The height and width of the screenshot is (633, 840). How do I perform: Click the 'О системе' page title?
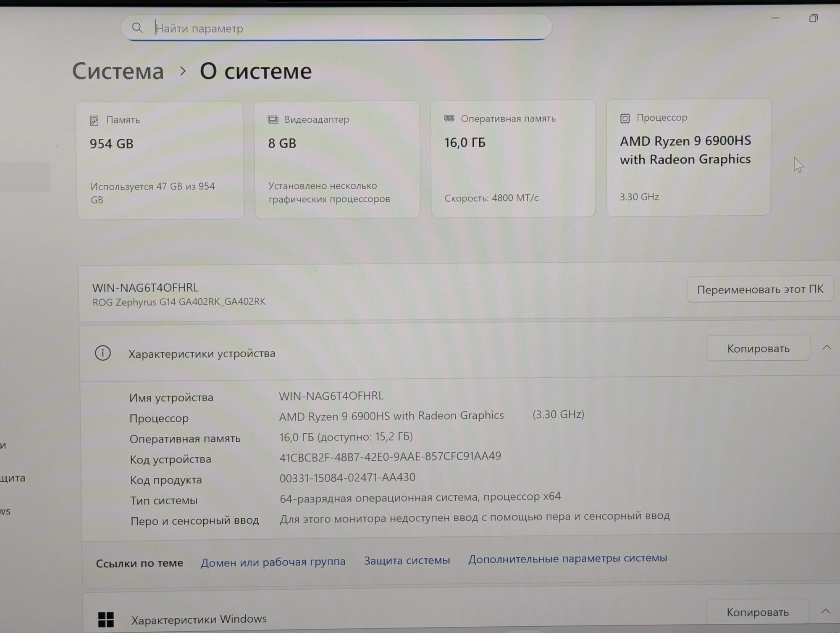click(x=256, y=71)
